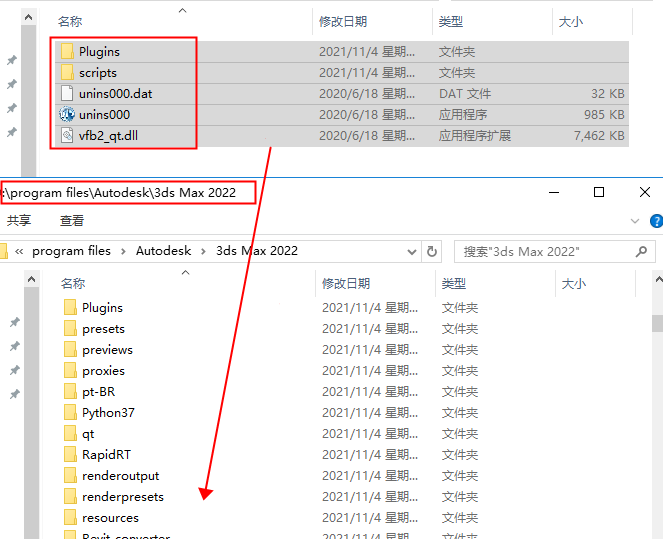Image resolution: width=663 pixels, height=539 pixels.
Task: Open the 查看 ribbon tab
Action: [x=72, y=221]
